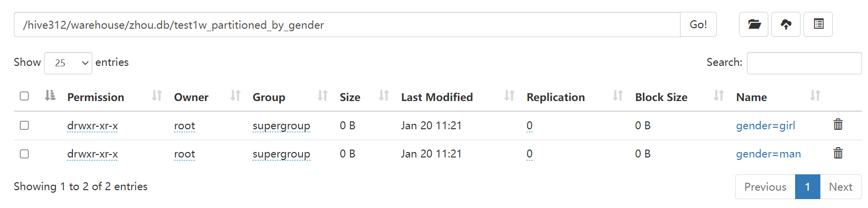Sort by Name column arrows
Viewport: 868px width, 208px height.
pyautogui.click(x=815, y=95)
